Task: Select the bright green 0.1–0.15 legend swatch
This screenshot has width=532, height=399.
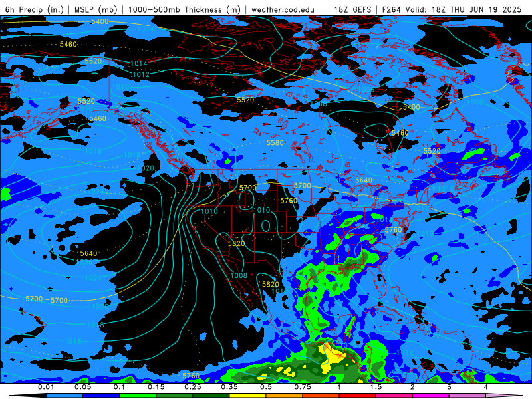Action: 138,396
